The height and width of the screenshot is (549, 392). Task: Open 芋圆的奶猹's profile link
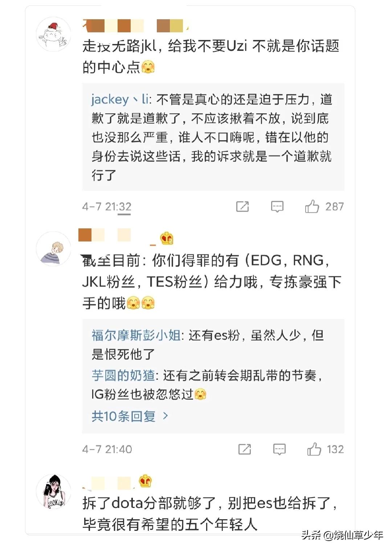(123, 375)
